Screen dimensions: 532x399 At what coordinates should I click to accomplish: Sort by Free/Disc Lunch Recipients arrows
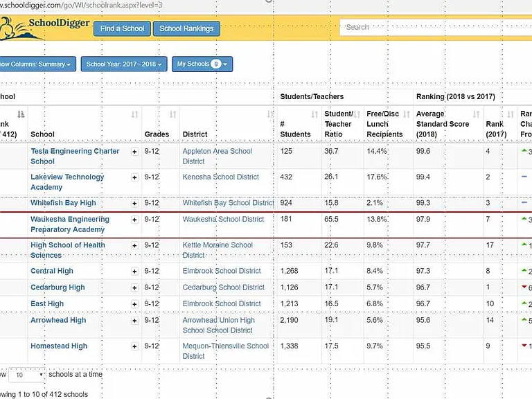[407, 114]
